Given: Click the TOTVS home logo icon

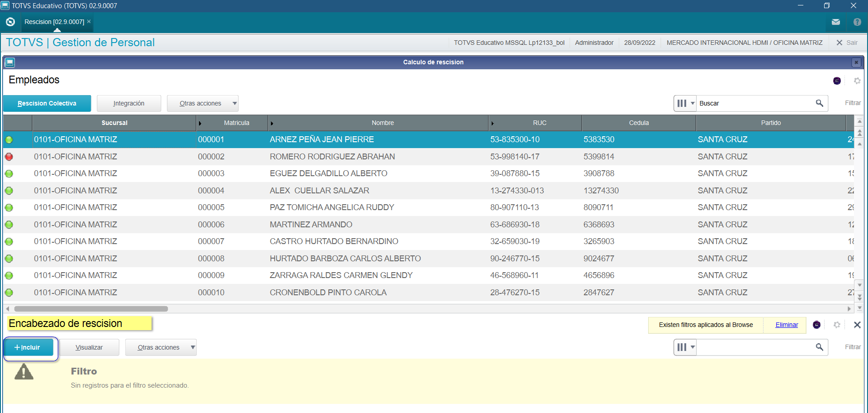Looking at the screenshot, I should (10, 22).
